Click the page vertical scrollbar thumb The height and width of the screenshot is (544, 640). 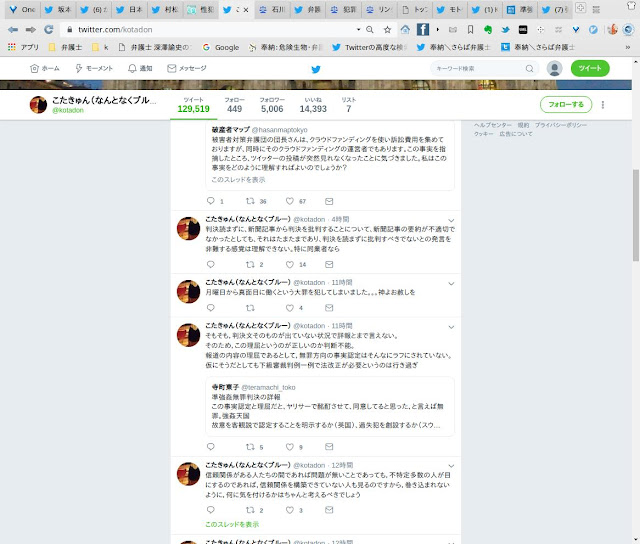coord(636,215)
